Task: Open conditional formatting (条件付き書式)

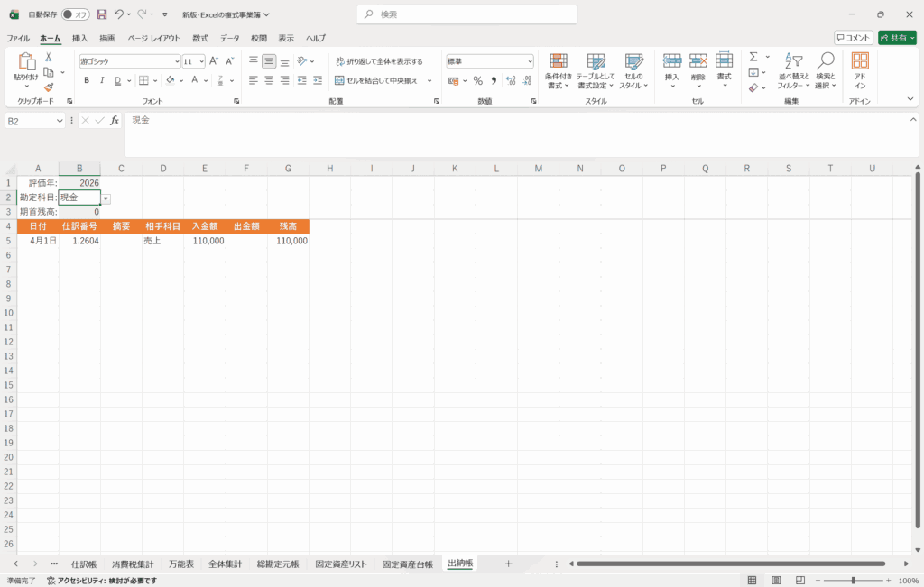Action: coord(559,70)
